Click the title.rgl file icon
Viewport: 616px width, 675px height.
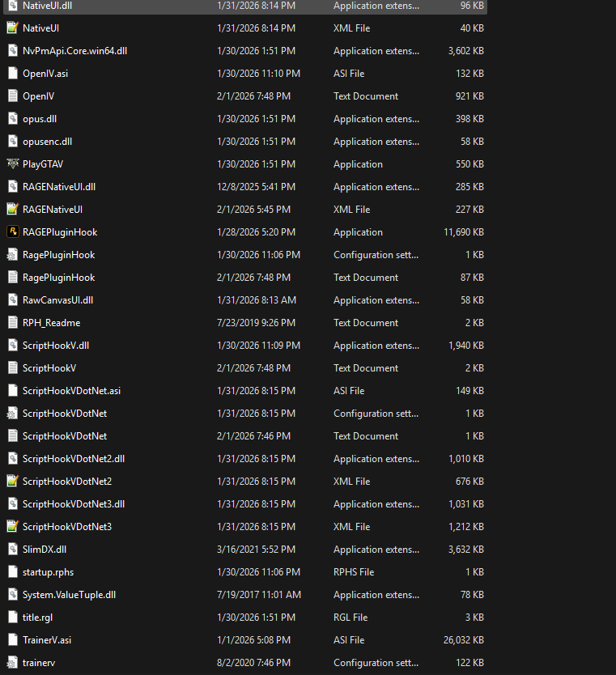[x=12, y=618]
